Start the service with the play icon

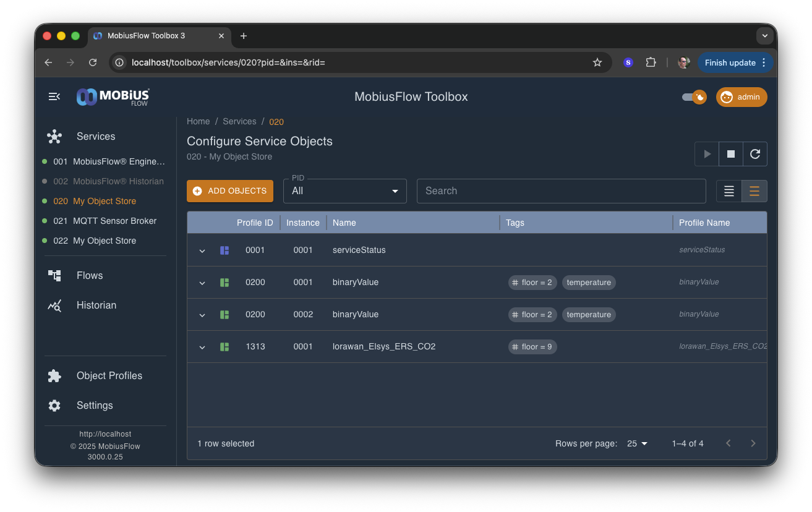click(x=707, y=154)
